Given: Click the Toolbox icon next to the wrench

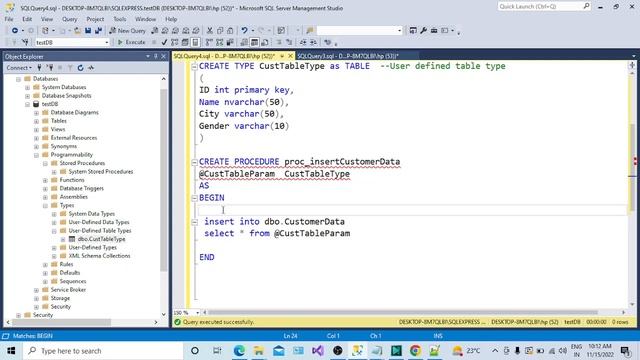Looking at the screenshot, I should [x=434, y=31].
